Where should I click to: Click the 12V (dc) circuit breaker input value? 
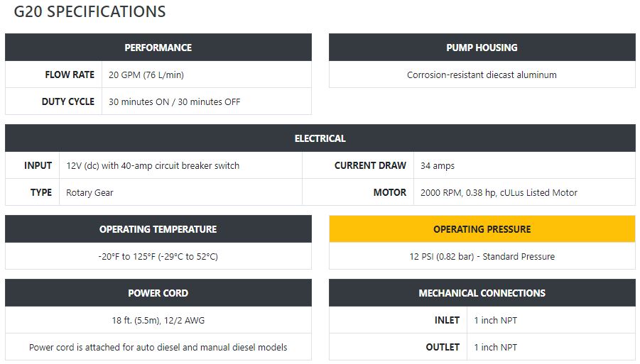coord(153,166)
